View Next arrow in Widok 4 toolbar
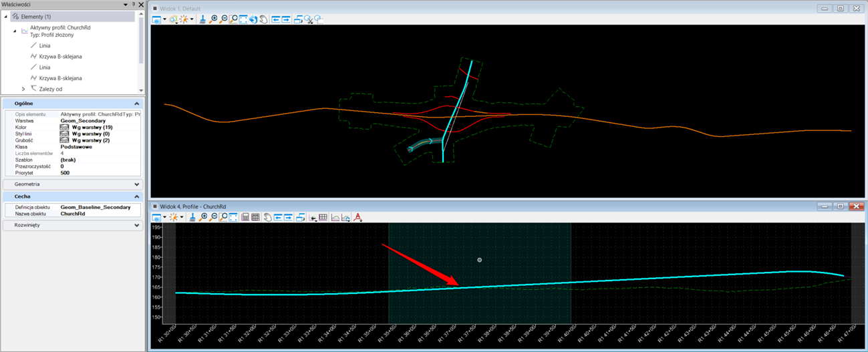The image size is (868, 352). [288, 217]
